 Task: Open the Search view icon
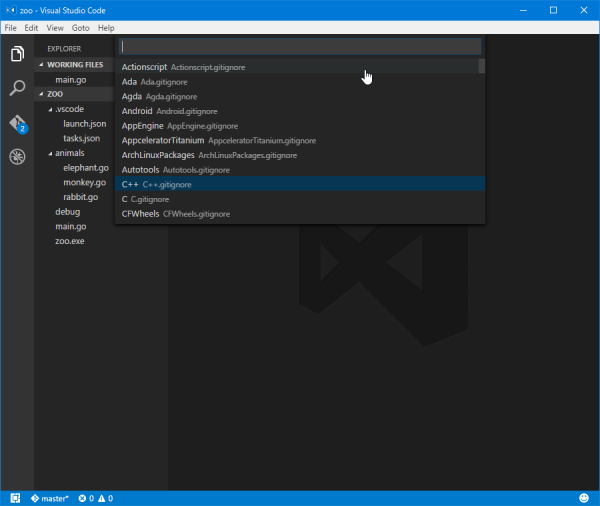pos(17,88)
